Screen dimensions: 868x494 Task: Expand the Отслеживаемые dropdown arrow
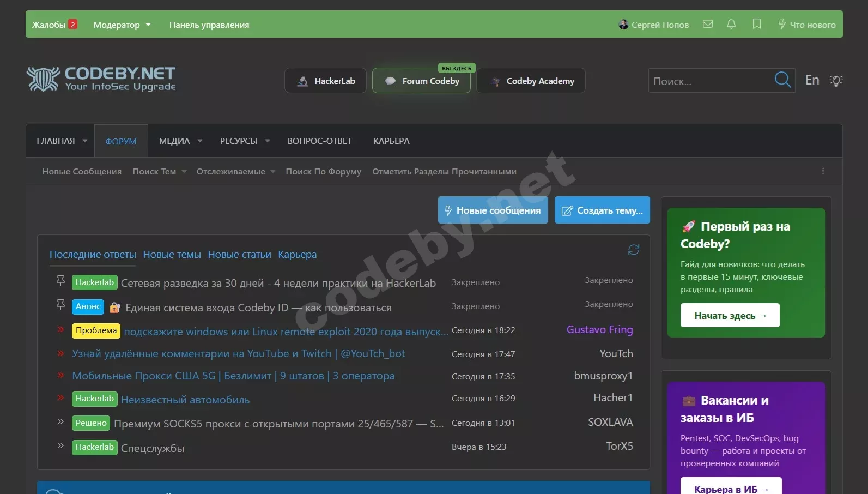[x=273, y=172]
